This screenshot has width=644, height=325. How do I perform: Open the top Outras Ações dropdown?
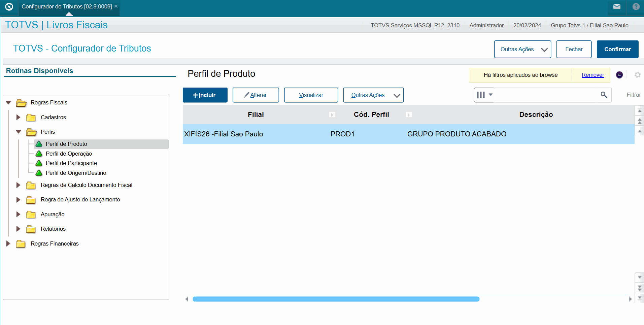(x=522, y=49)
